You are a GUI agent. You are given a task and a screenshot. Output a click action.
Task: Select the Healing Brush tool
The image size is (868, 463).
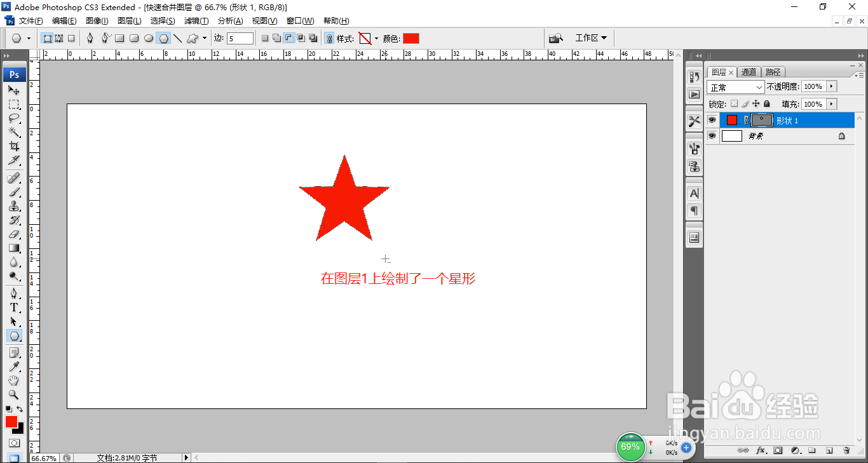tap(14, 178)
